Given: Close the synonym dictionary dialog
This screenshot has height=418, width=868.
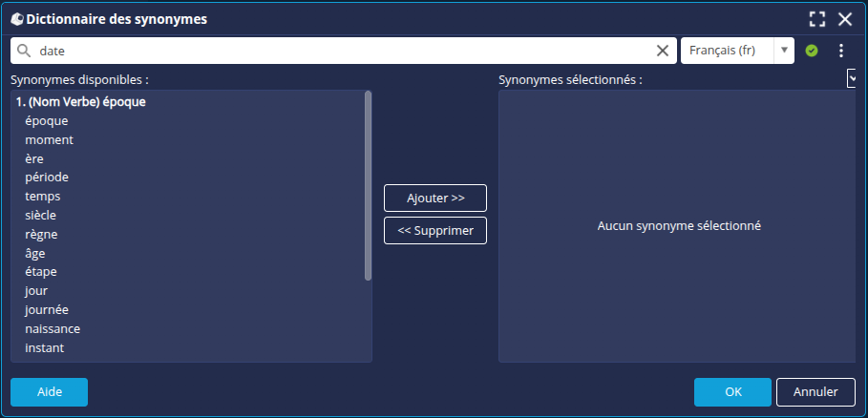Looking at the screenshot, I should click(x=845, y=19).
